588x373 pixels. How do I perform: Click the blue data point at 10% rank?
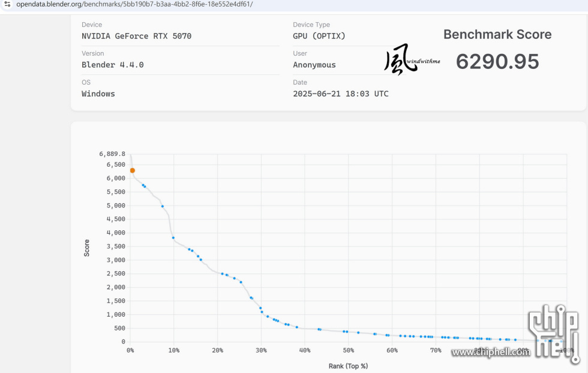[173, 237]
